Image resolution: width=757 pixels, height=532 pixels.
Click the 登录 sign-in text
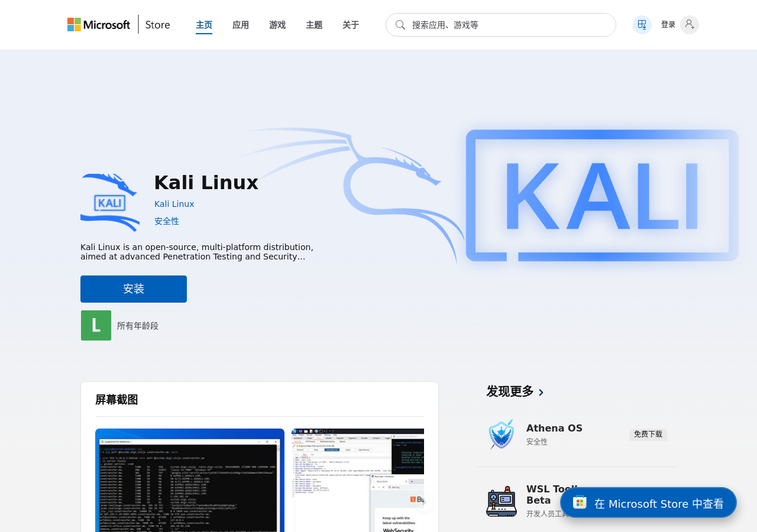[x=668, y=25]
